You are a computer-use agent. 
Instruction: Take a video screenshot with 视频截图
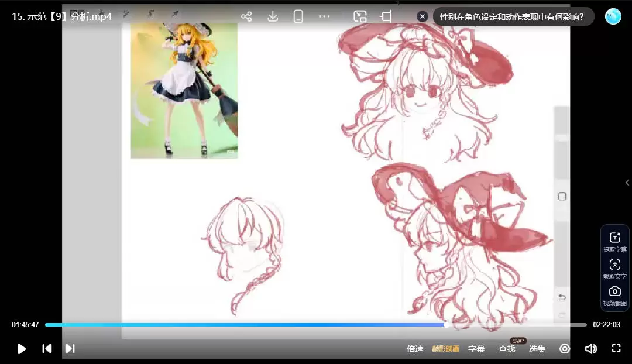click(614, 296)
